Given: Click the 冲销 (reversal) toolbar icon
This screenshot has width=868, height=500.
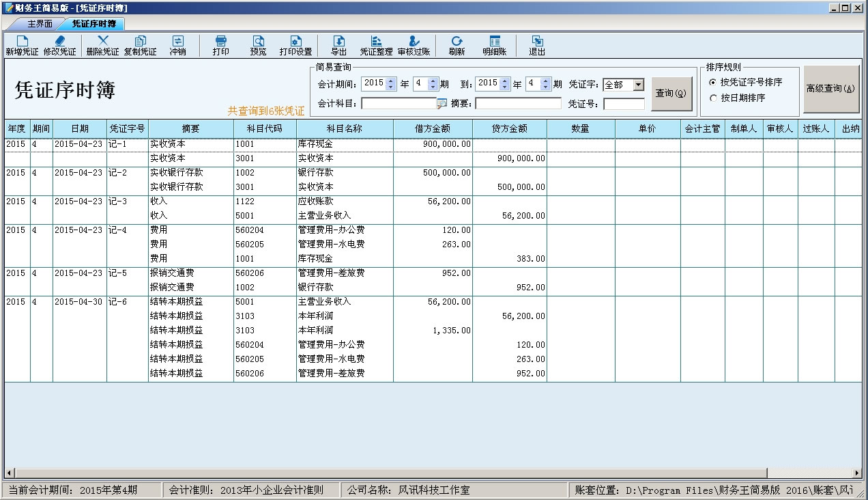Looking at the screenshot, I should coord(177,46).
